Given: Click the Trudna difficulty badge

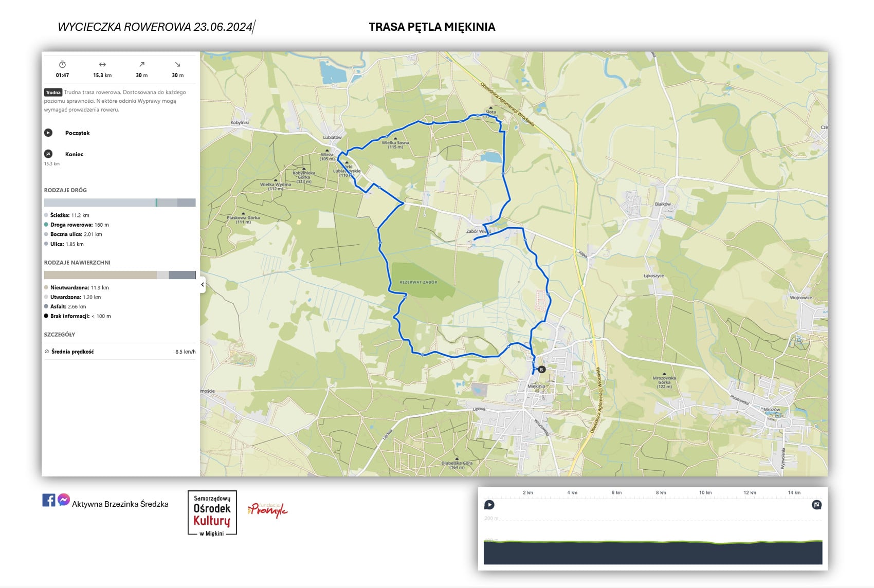Looking at the screenshot, I should 53,93.
